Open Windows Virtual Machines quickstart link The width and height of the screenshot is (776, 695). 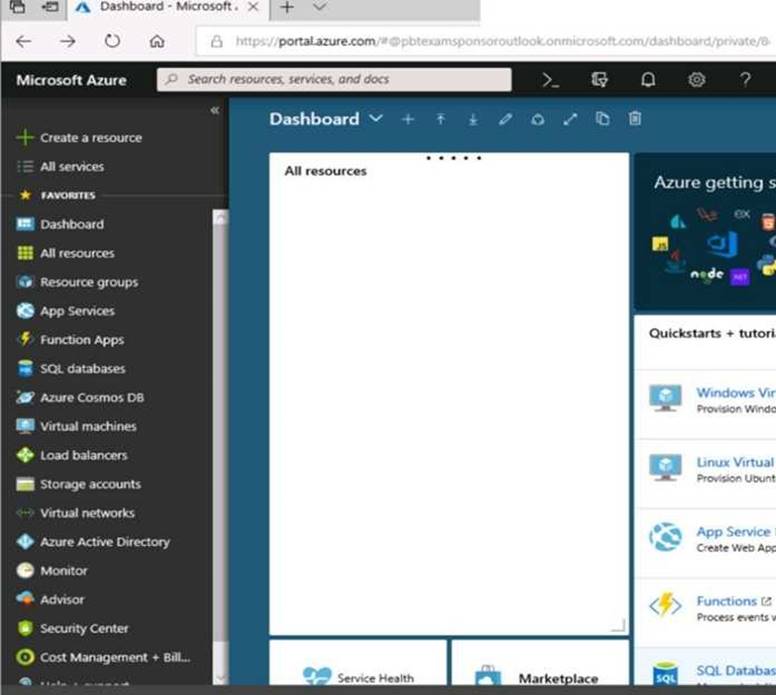coord(735,393)
